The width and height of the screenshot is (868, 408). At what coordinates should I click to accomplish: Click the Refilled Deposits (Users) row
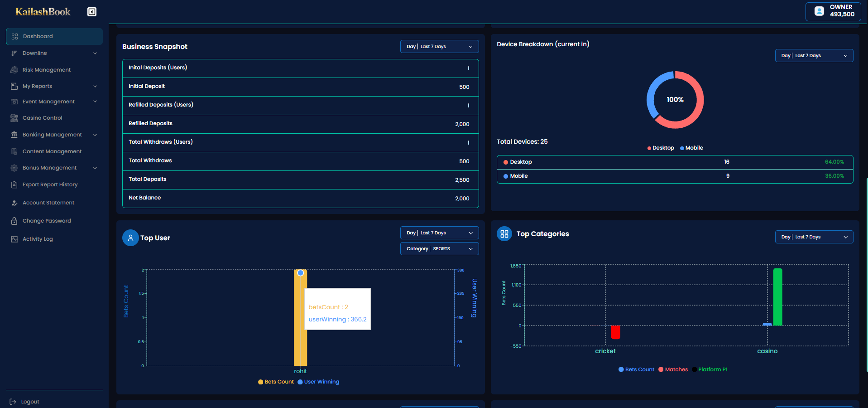(300, 105)
